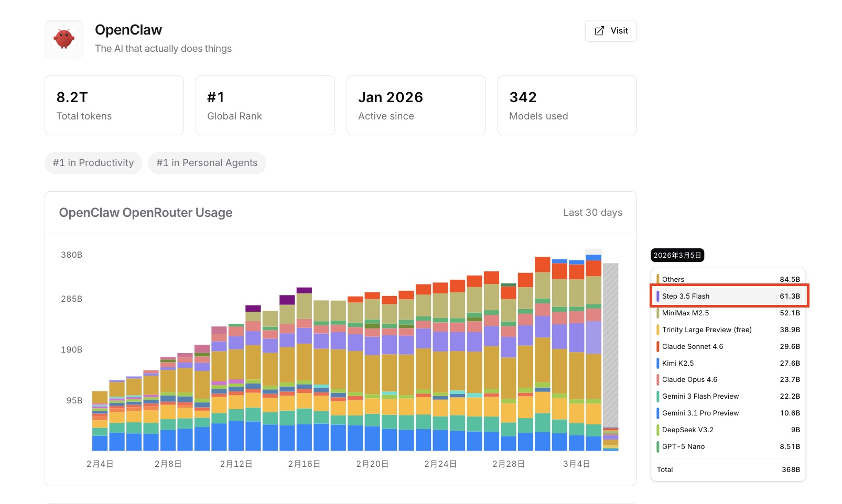
Task: Click the Others legend entry
Action: [729, 279]
